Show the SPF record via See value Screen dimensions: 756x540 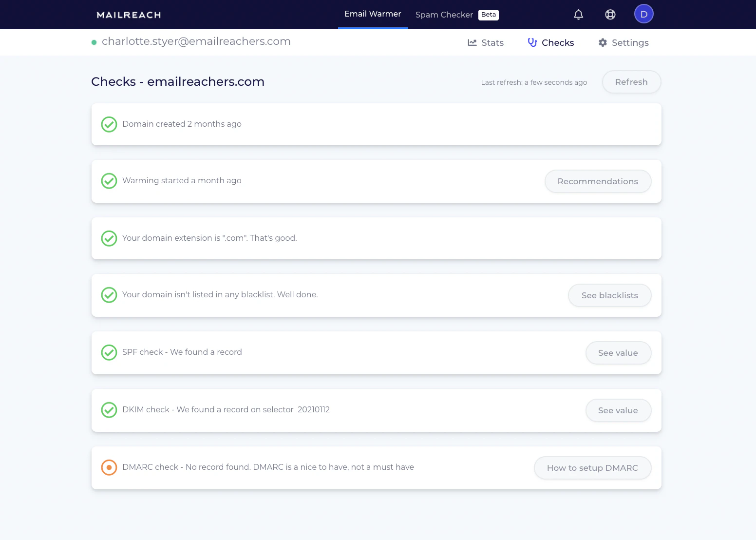click(x=618, y=352)
